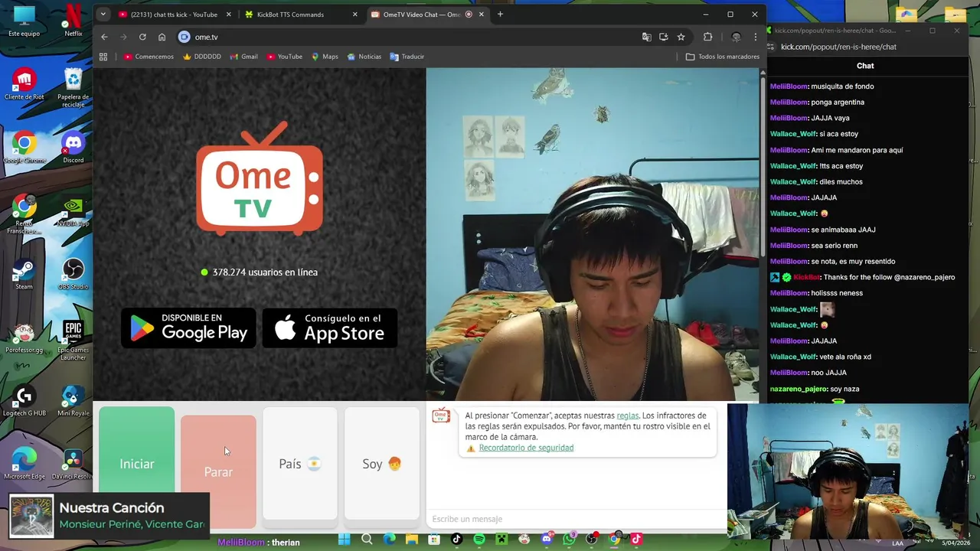Click the ome.tv address bar

coord(413,37)
